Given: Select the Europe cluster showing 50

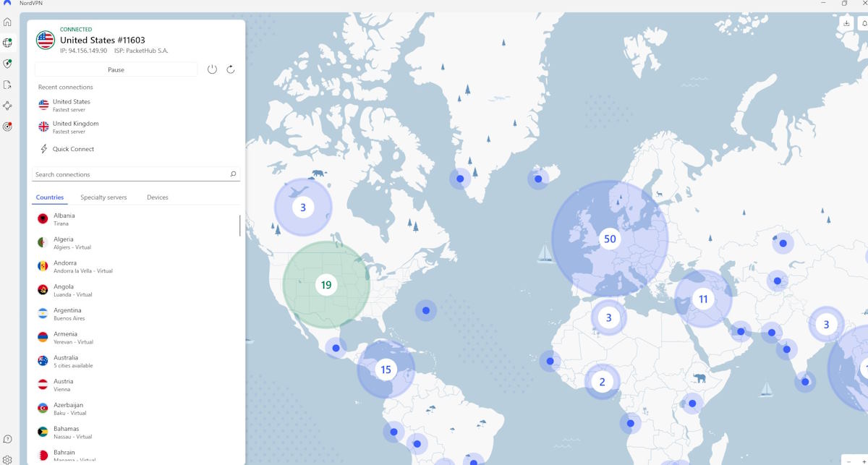Looking at the screenshot, I should tap(610, 239).
